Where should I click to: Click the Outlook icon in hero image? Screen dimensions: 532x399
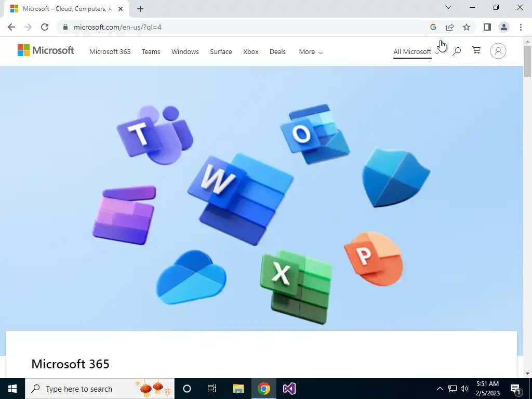click(315, 134)
